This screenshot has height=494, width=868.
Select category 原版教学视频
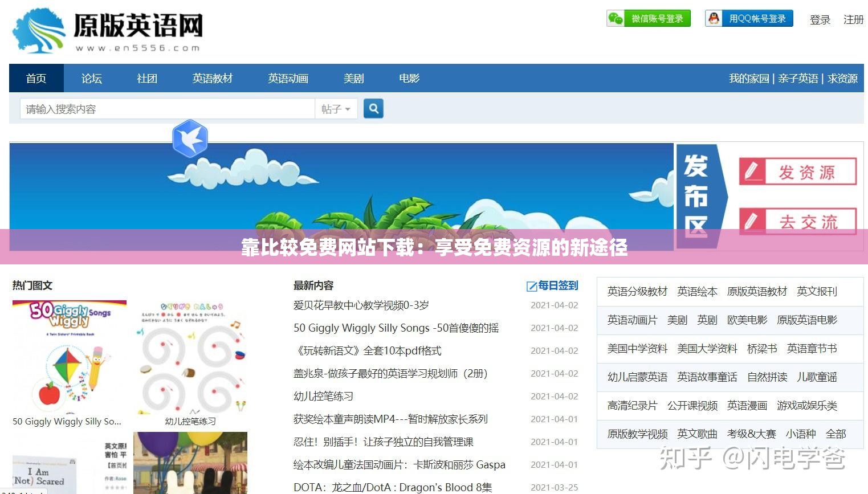[637, 434]
